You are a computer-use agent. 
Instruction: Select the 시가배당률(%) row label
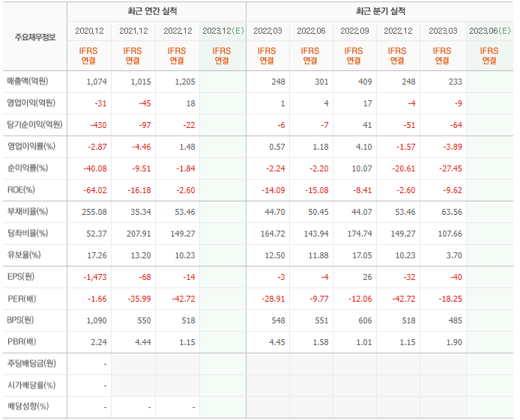point(31,385)
